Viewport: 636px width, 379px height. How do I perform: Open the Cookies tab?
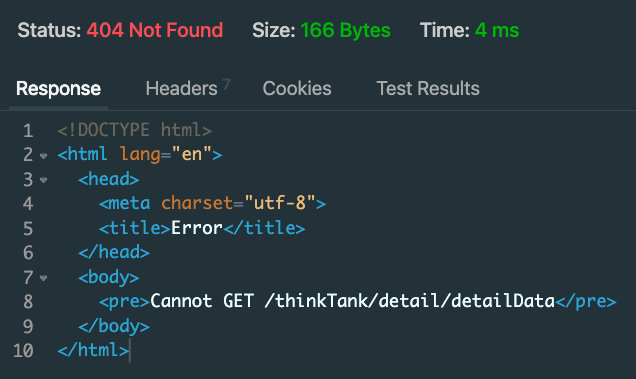coord(297,88)
